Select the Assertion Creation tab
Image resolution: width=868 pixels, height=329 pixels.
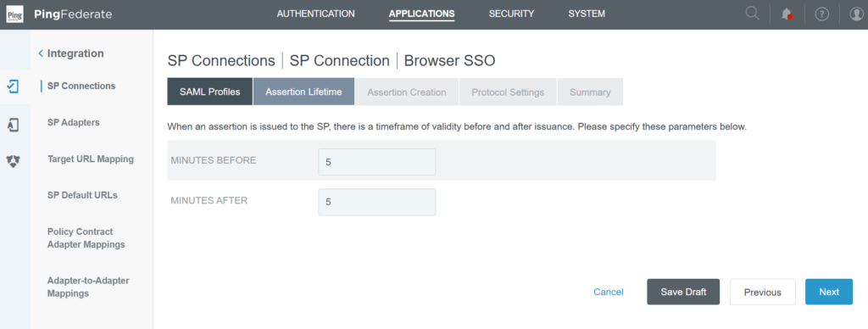[406, 92]
